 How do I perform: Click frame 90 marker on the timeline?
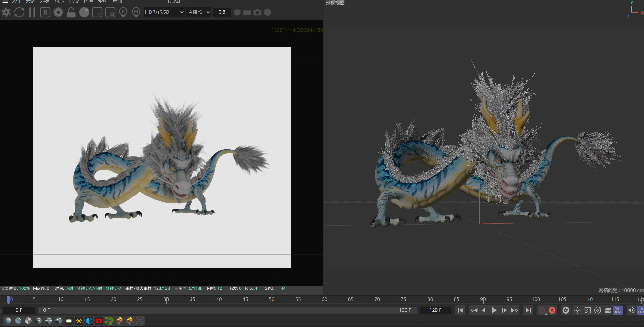point(483,300)
